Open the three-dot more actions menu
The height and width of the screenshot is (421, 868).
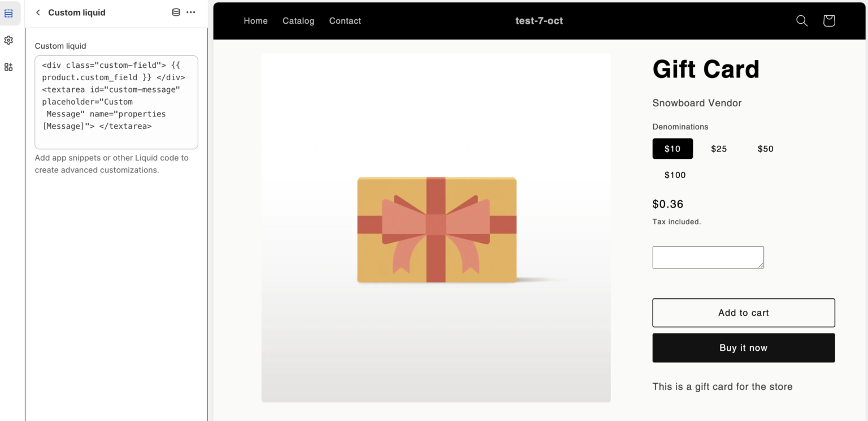pyautogui.click(x=191, y=12)
